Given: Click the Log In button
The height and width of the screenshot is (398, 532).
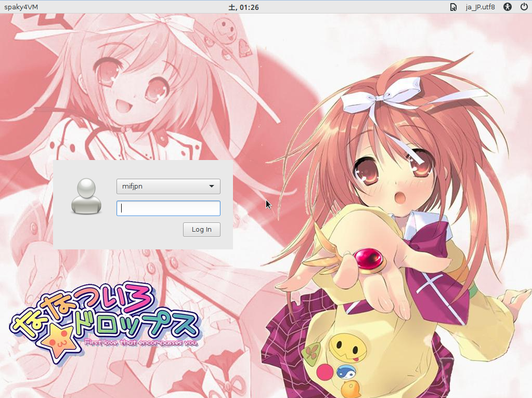Looking at the screenshot, I should point(202,230).
